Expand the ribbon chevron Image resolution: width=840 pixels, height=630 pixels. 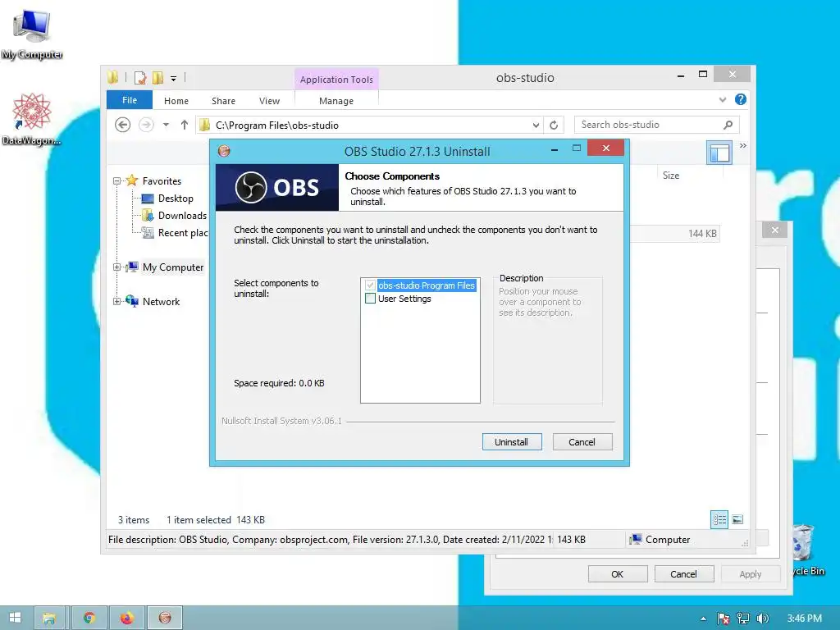[x=723, y=99]
